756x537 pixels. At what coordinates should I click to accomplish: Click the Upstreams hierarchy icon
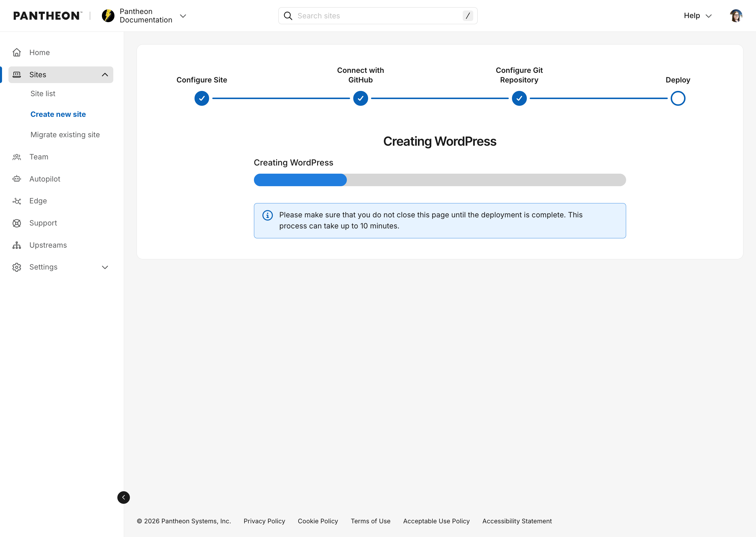point(17,245)
